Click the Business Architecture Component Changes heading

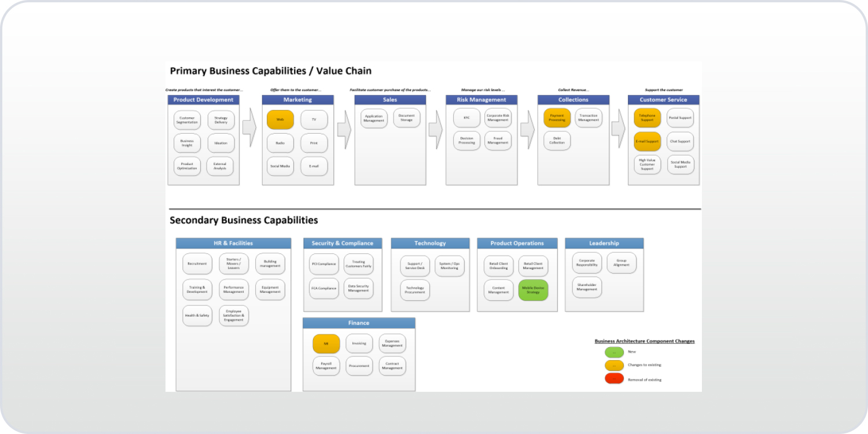(x=643, y=341)
